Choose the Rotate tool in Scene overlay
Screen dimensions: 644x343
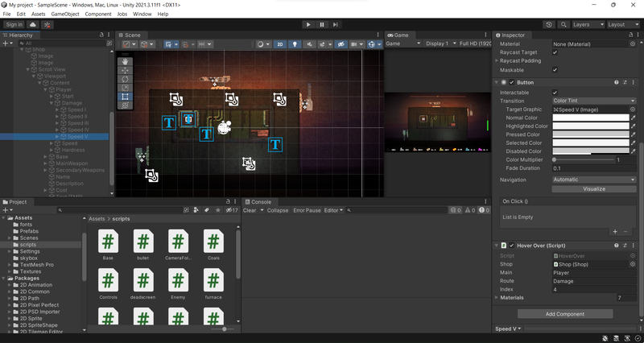125,79
